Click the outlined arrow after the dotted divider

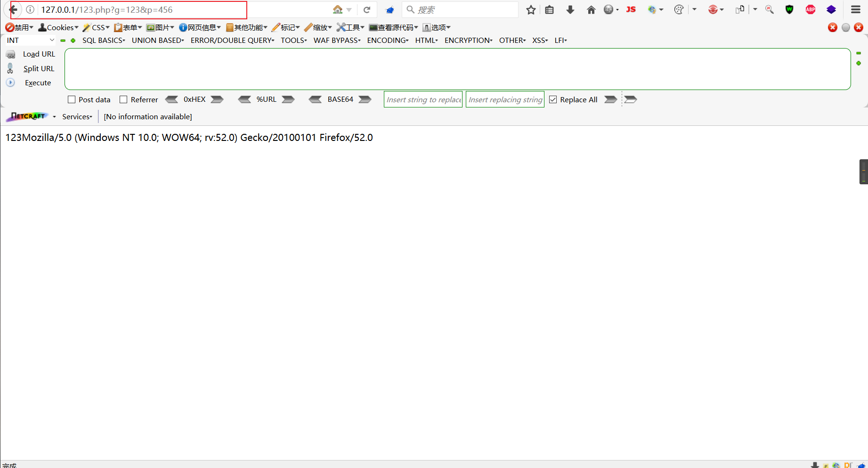631,99
